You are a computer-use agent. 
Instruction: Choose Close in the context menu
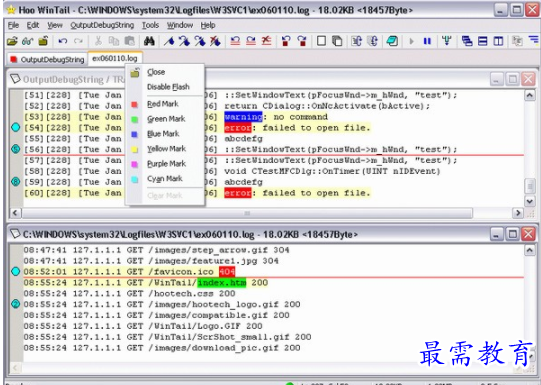156,72
